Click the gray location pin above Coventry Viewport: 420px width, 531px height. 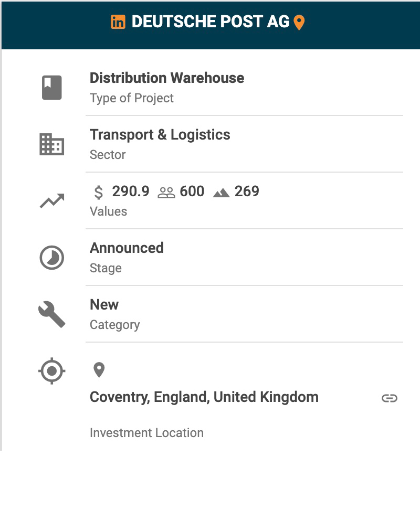pyautogui.click(x=99, y=370)
